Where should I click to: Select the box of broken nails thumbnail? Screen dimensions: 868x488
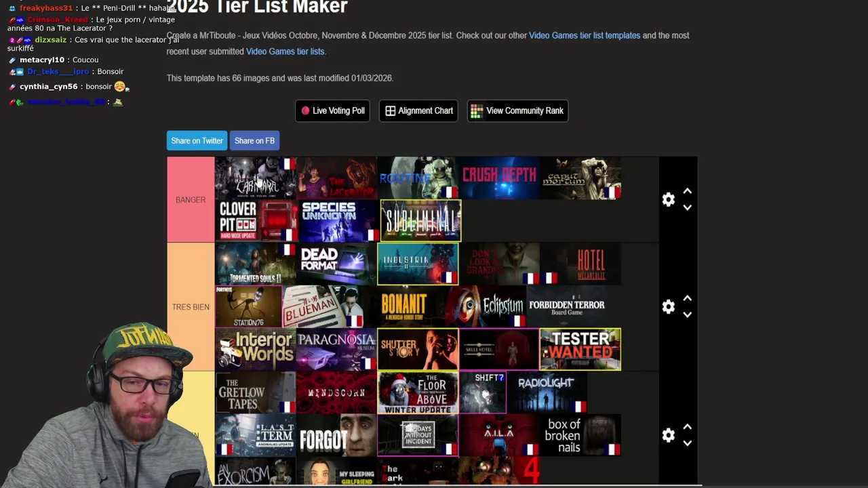pyautogui.click(x=580, y=435)
